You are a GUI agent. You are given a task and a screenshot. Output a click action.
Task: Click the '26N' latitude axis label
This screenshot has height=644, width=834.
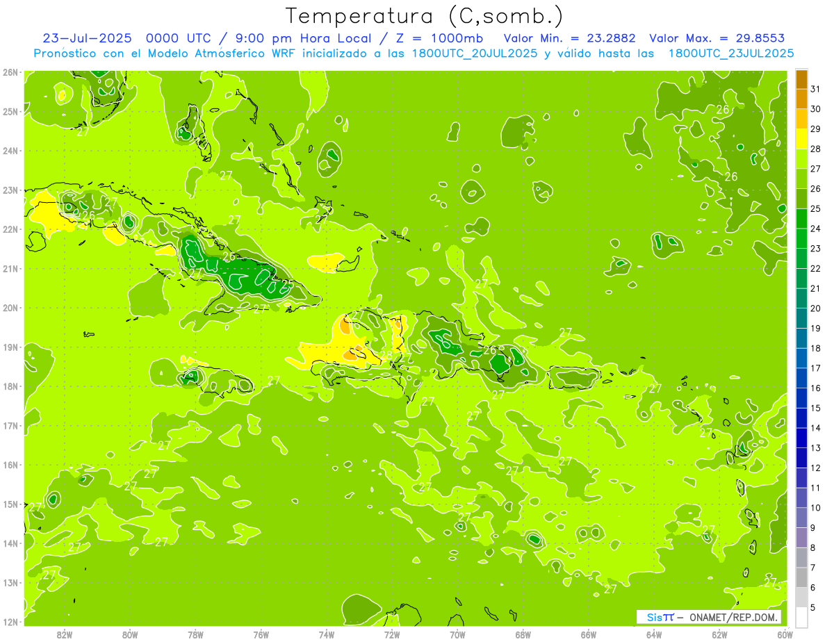[x=10, y=72]
